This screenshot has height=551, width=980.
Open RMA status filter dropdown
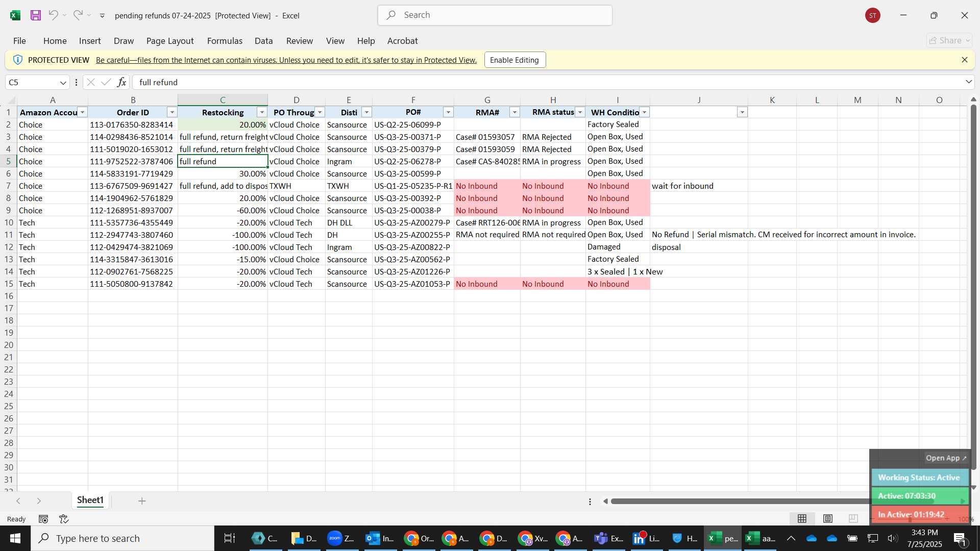point(580,112)
